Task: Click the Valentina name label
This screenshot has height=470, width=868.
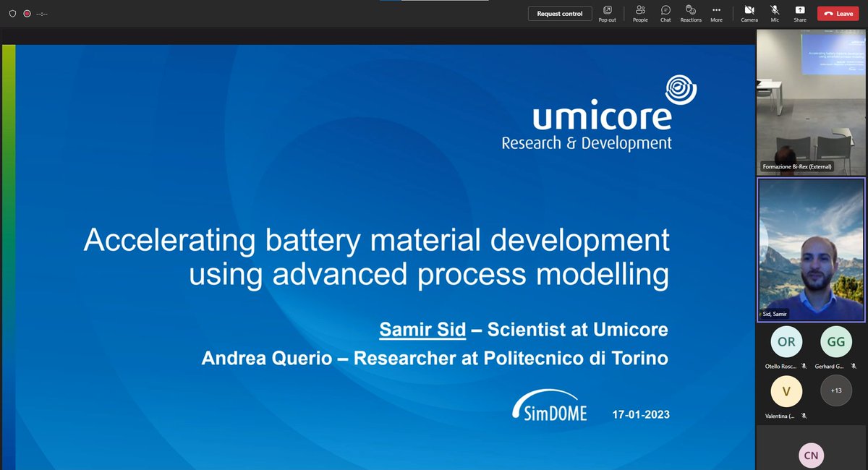Action: point(780,416)
